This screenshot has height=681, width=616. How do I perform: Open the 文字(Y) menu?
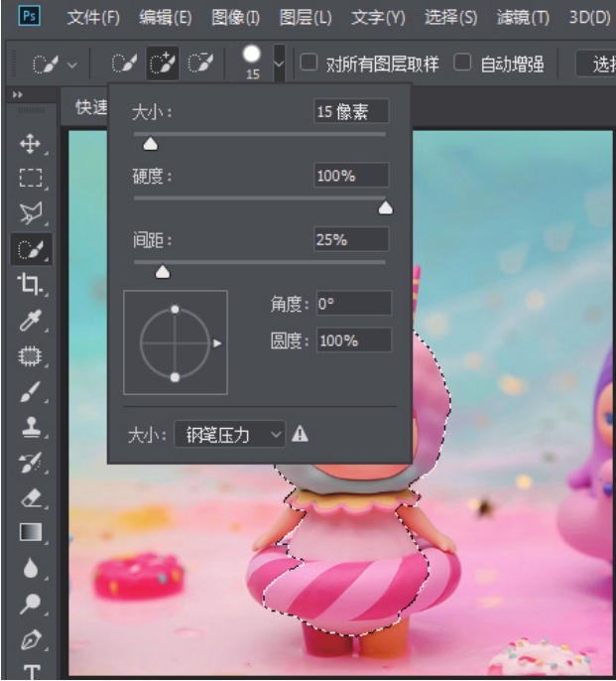[378, 18]
